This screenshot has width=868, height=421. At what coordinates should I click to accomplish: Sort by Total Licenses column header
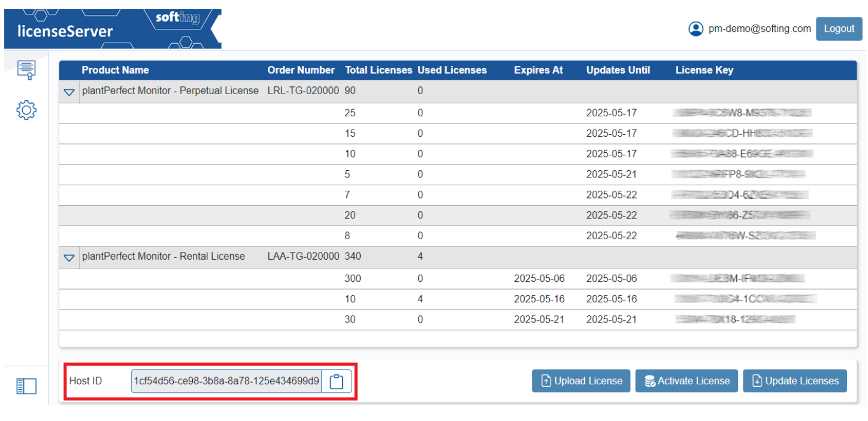[x=379, y=70]
